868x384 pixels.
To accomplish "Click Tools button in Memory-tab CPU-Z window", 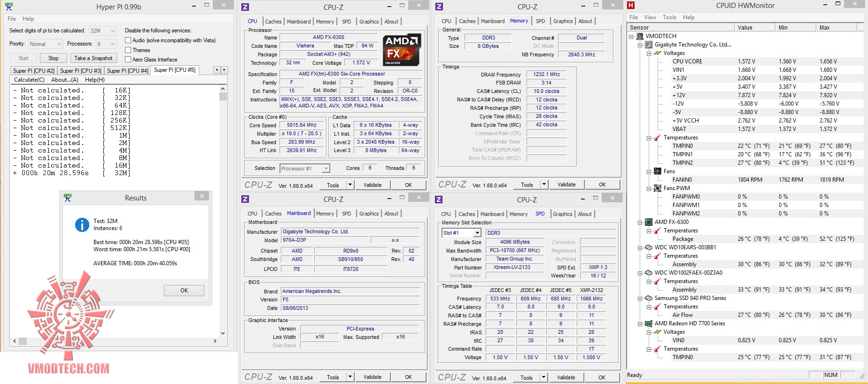I will 527,185.
